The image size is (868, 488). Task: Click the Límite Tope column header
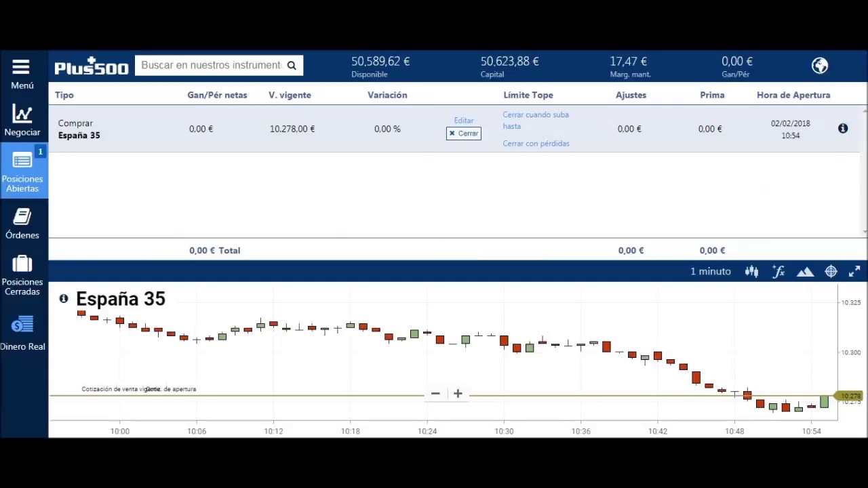point(528,95)
